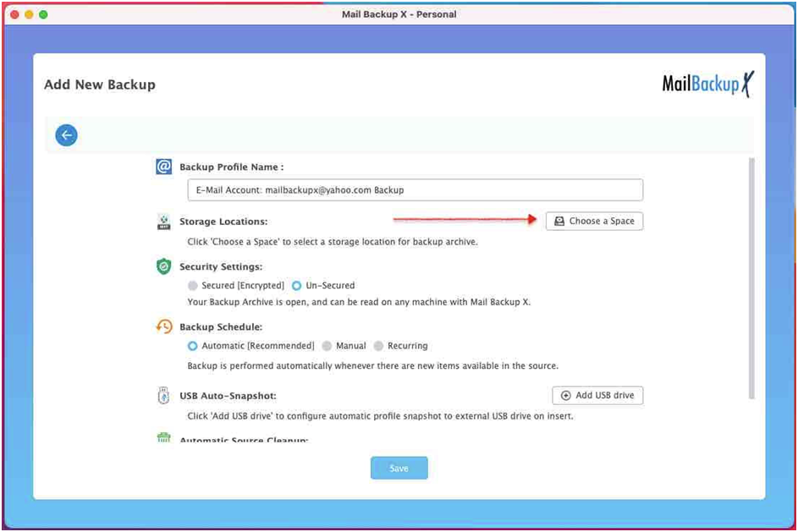The width and height of the screenshot is (798, 532).
Task: Click the Automatic Source Cleanup bin icon
Action: pos(163,437)
